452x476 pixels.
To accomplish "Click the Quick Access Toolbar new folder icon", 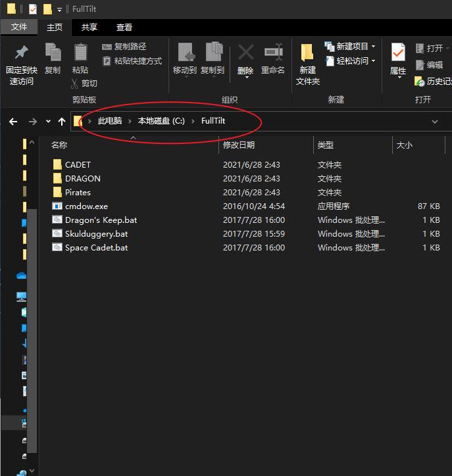I will [47, 9].
